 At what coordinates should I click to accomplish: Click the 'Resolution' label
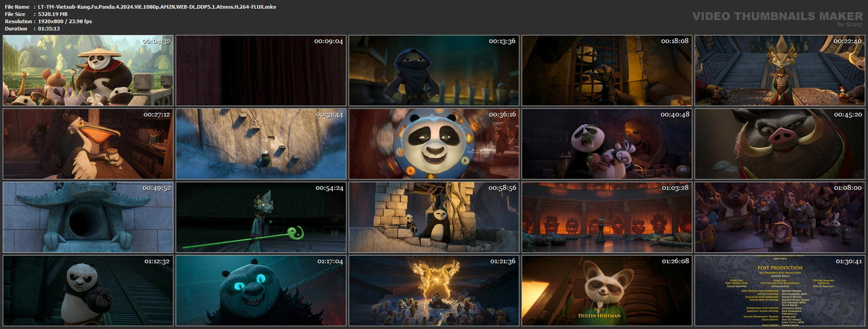[x=18, y=21]
